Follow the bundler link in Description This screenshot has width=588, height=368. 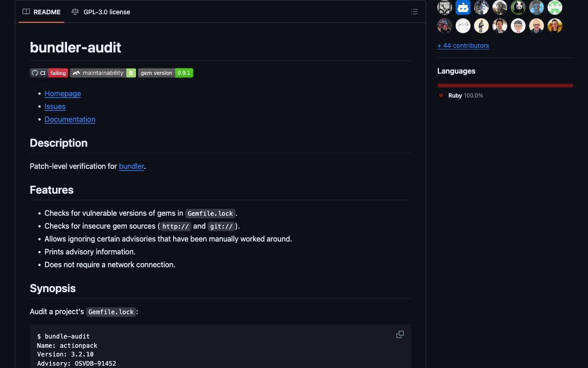click(131, 166)
